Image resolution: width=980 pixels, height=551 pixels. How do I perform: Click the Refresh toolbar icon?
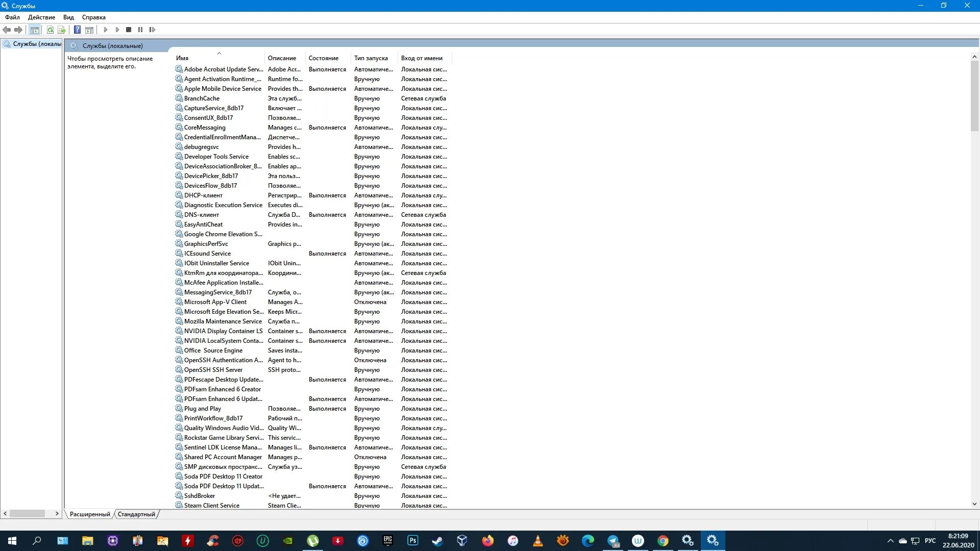coord(50,30)
